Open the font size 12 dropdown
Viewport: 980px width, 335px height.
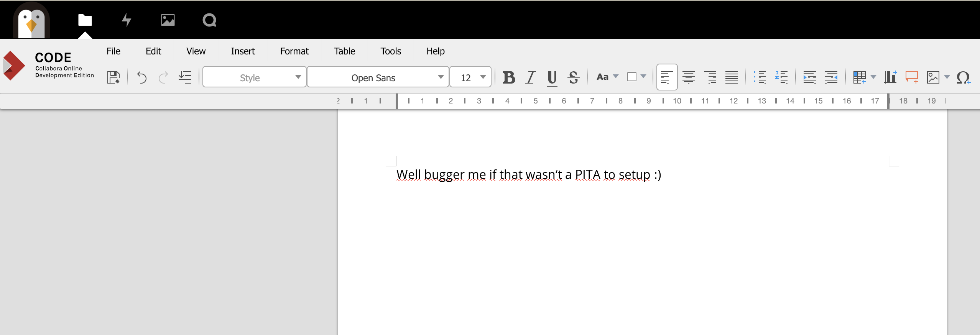(x=483, y=77)
